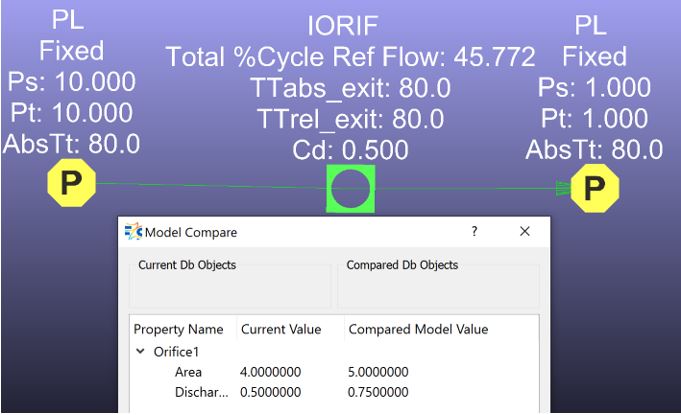Click the Property Name column header
The image size is (681, 415).
pos(178,329)
